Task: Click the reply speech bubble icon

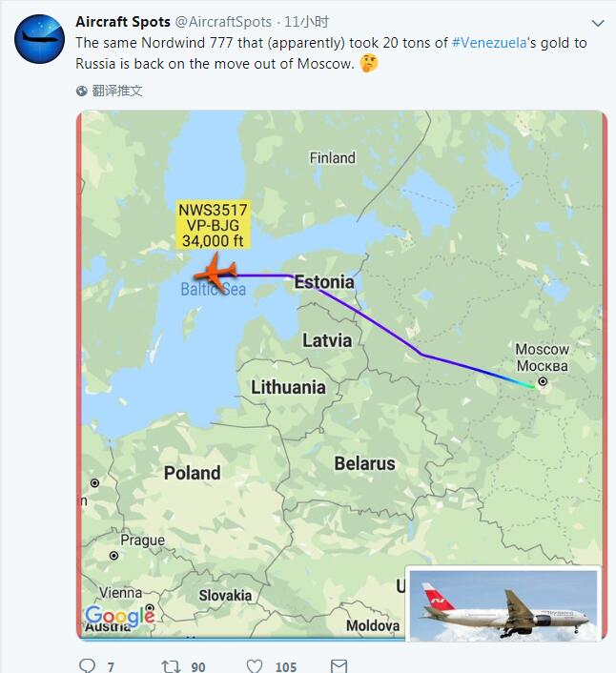Action: coord(88,665)
